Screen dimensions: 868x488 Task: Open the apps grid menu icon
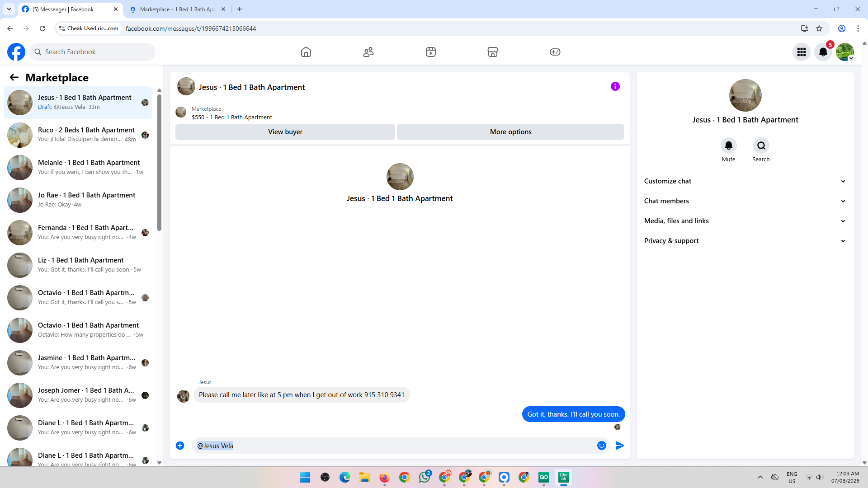802,52
